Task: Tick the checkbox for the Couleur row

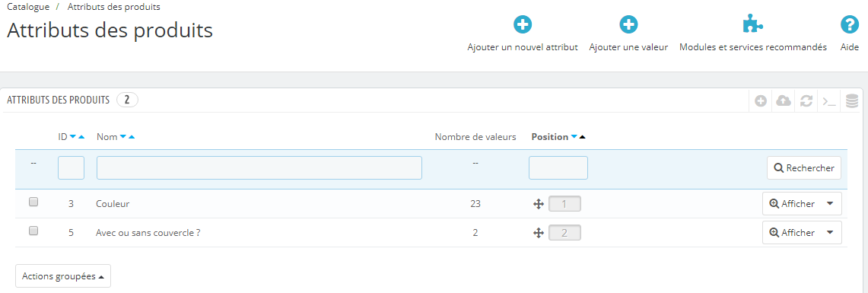Action: pos(33,202)
